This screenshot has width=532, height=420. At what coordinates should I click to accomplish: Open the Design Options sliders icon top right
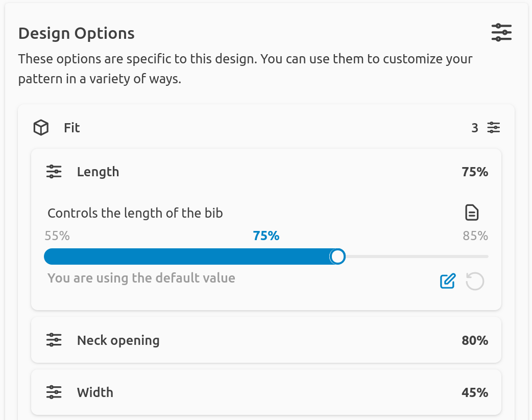point(501,32)
